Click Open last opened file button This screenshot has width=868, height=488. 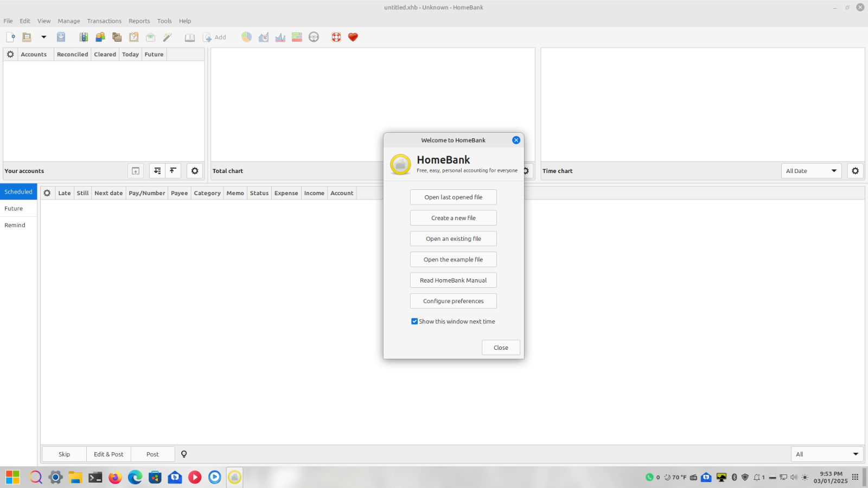(454, 197)
